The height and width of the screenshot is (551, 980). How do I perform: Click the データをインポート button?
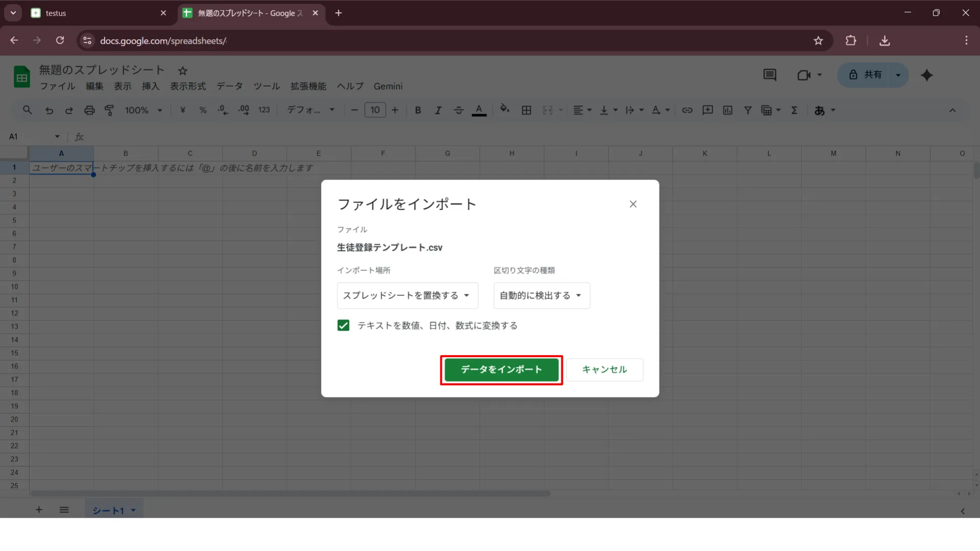coord(501,369)
